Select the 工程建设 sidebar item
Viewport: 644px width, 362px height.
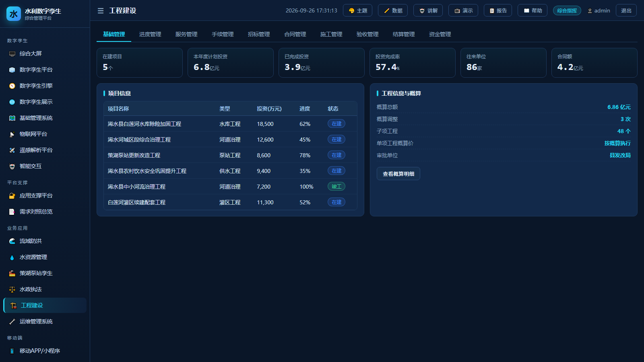point(45,305)
